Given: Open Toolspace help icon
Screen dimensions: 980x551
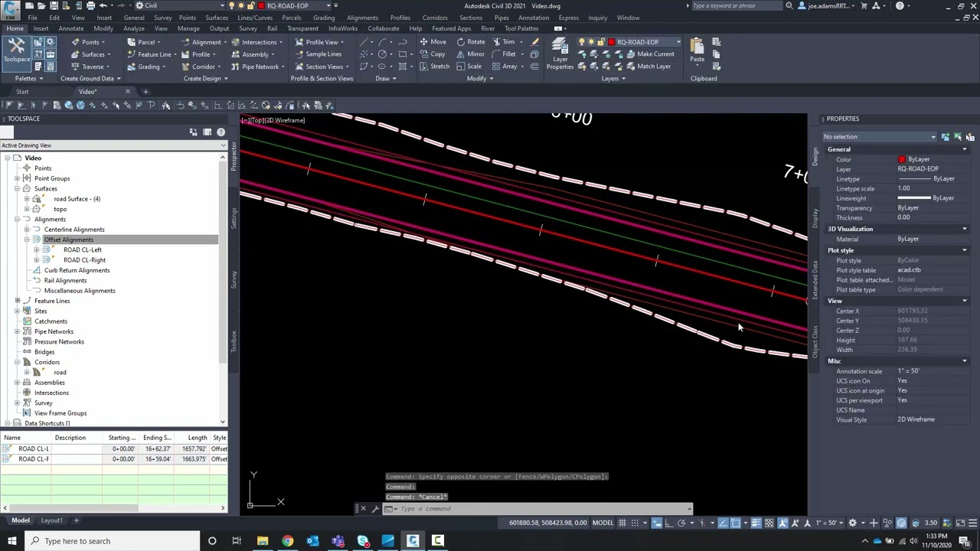Looking at the screenshot, I should tap(220, 132).
